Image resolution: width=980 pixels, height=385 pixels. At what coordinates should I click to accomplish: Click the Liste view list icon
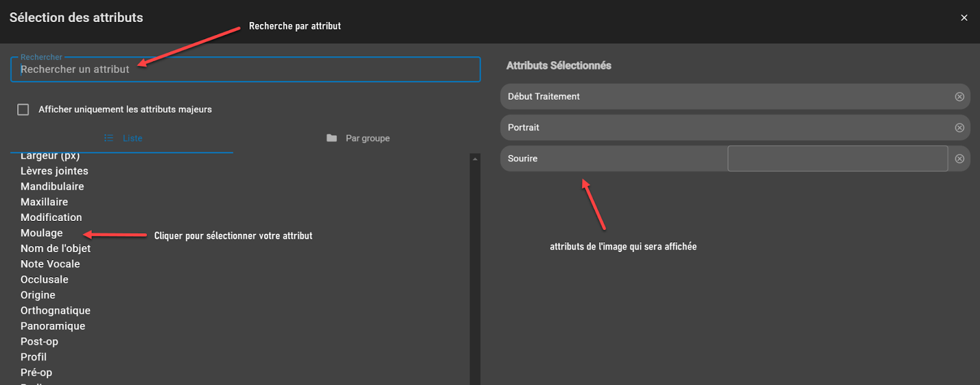point(108,138)
